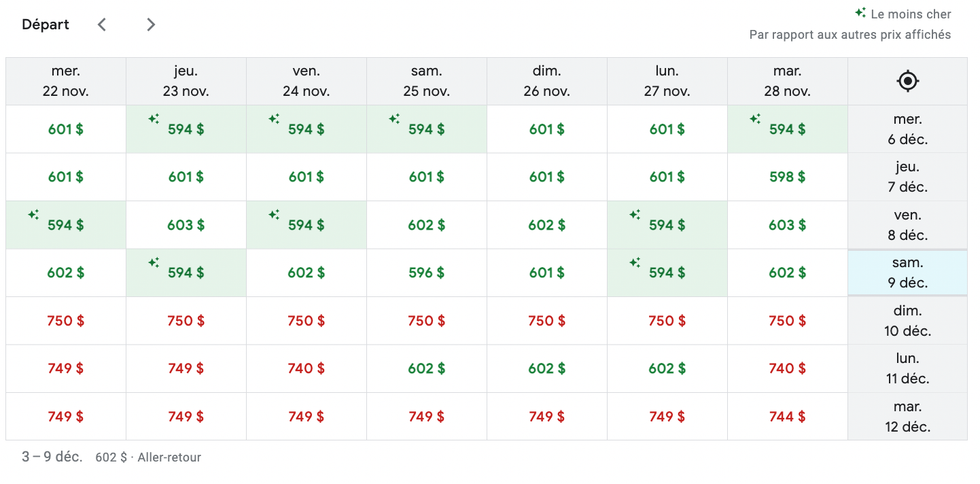
Task: Select 750 $ fare for 22 nov., 10 déc.
Action: click(66, 321)
